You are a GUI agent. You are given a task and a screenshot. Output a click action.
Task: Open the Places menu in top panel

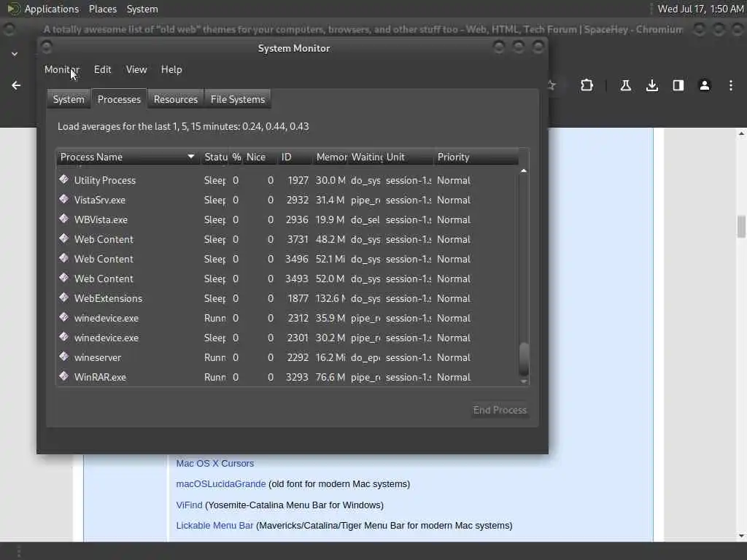[x=102, y=9]
